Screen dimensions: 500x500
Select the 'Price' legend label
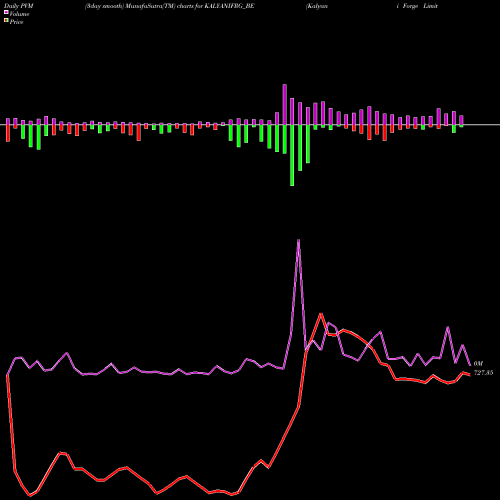16,22
